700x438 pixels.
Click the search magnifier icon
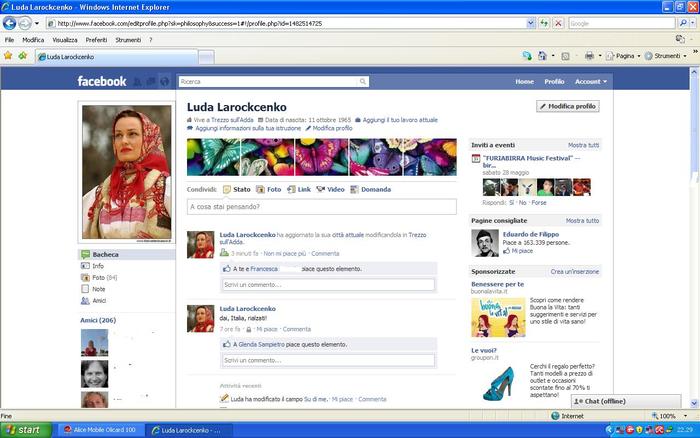pyautogui.click(x=683, y=23)
